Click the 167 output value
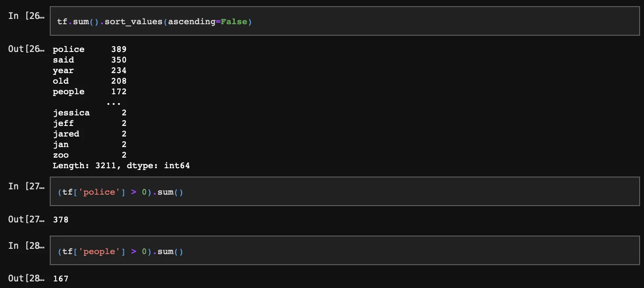Viewport: 644px width, 288px height. click(x=61, y=279)
